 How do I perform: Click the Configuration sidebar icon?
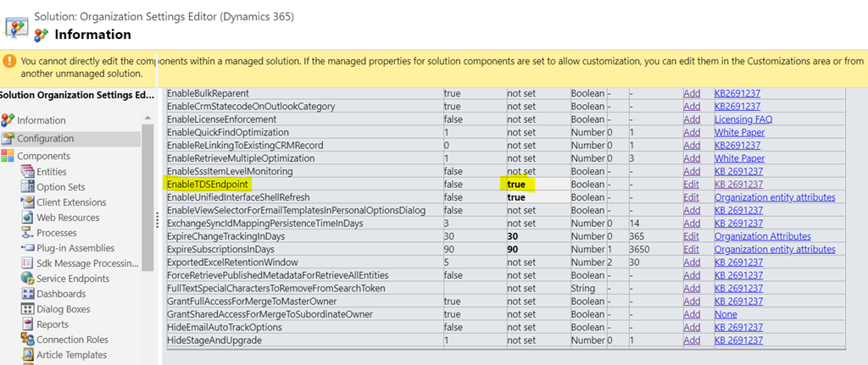coord(8,138)
